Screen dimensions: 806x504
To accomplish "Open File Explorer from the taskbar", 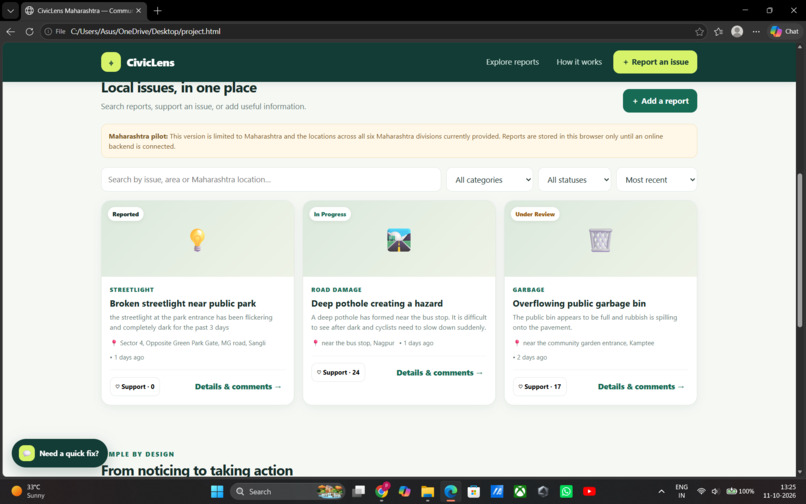I will click(x=427, y=492).
